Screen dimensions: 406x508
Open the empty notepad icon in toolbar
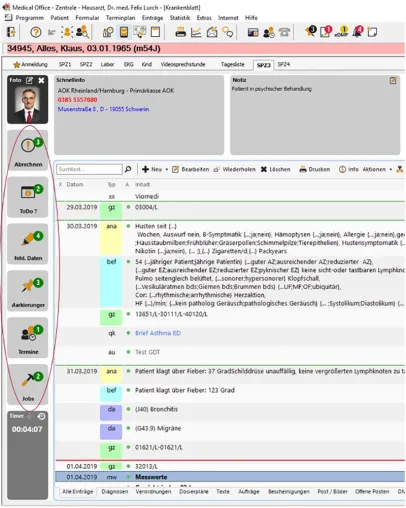[x=372, y=32]
